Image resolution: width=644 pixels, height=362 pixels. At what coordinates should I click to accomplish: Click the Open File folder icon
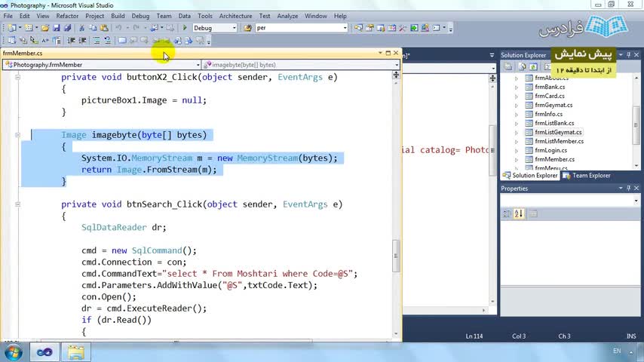click(x=45, y=28)
